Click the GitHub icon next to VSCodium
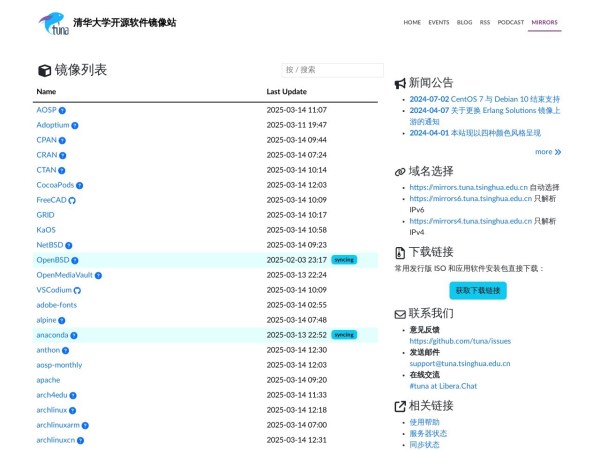 pyautogui.click(x=77, y=290)
